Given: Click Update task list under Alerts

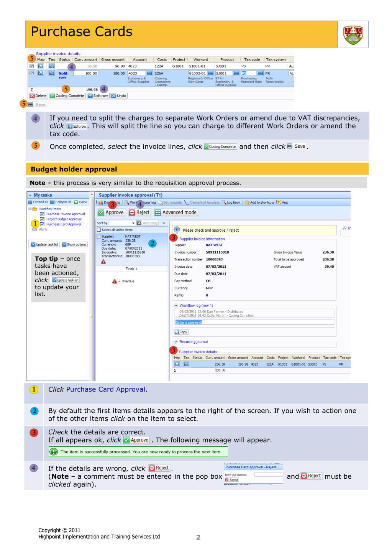Looking at the screenshot, I should coord(45,244).
